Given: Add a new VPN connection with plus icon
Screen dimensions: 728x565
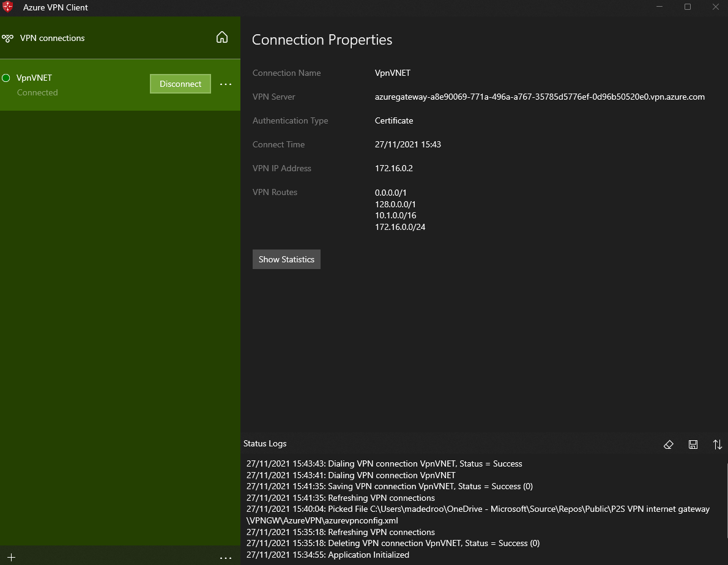Looking at the screenshot, I should (x=12, y=557).
